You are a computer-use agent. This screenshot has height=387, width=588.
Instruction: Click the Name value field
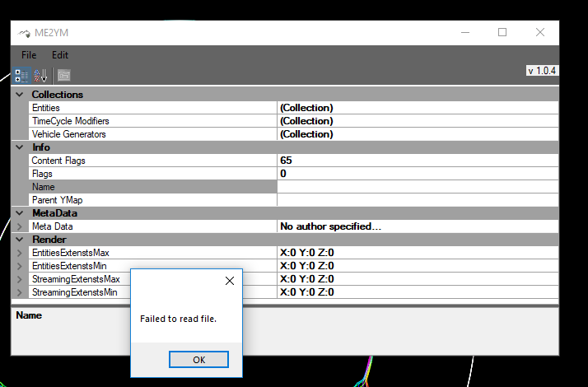pyautogui.click(x=418, y=187)
